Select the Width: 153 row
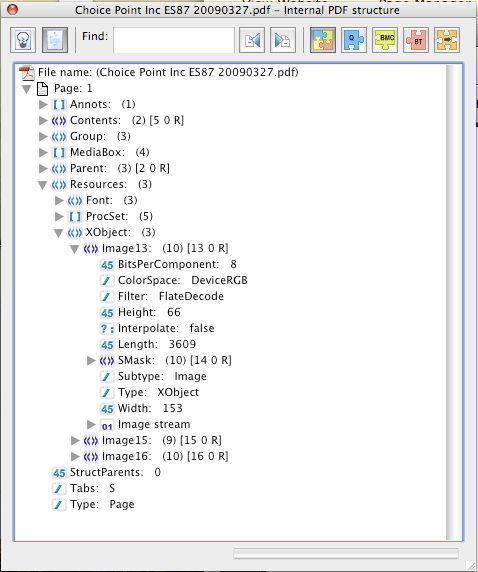The height and width of the screenshot is (572, 478). [150, 409]
